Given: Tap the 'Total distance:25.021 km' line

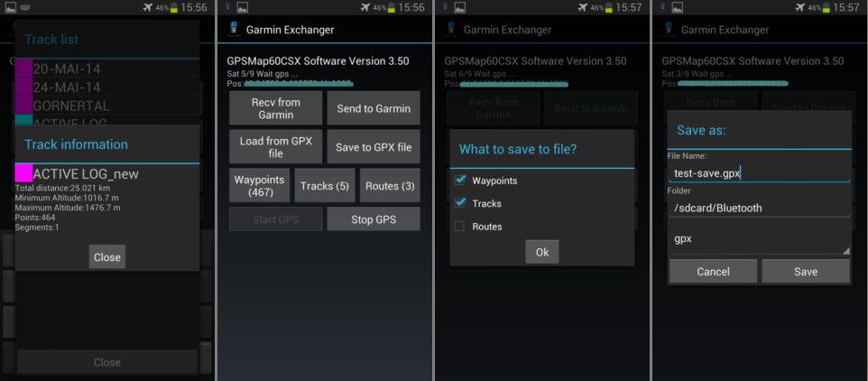Looking at the screenshot, I should (62, 188).
